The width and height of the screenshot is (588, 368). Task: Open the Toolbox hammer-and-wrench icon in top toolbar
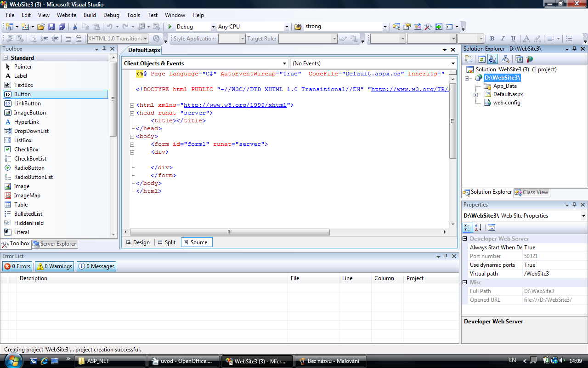coord(428,27)
